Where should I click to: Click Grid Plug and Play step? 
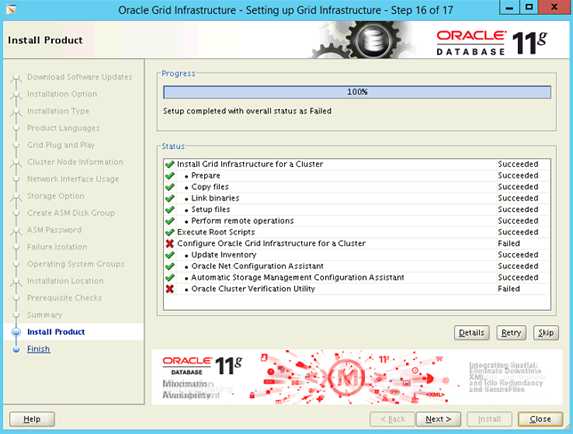61,145
